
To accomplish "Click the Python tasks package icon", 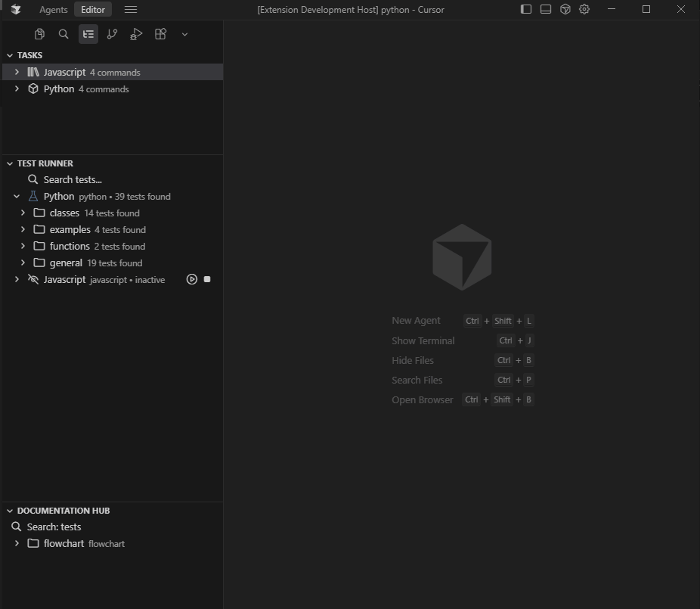I will click(33, 89).
